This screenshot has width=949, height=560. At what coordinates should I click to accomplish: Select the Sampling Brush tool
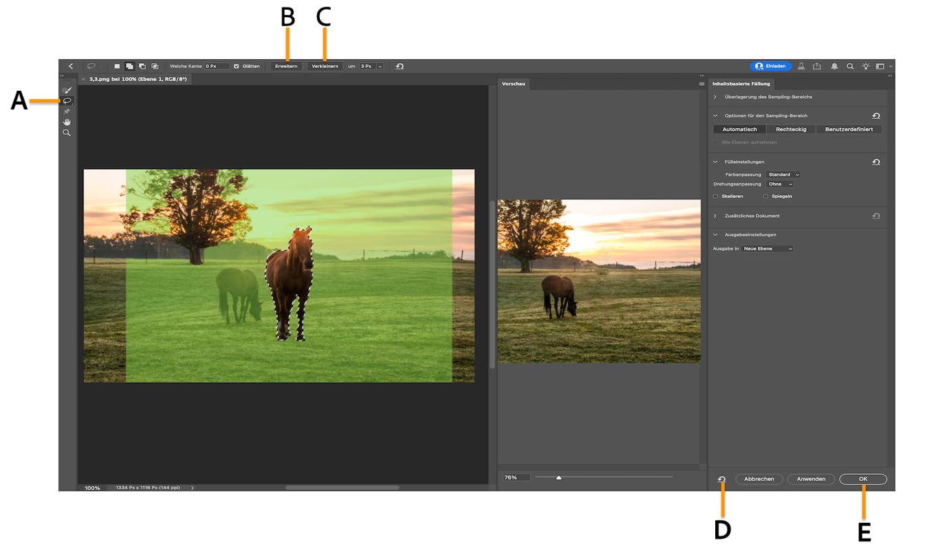(x=67, y=90)
